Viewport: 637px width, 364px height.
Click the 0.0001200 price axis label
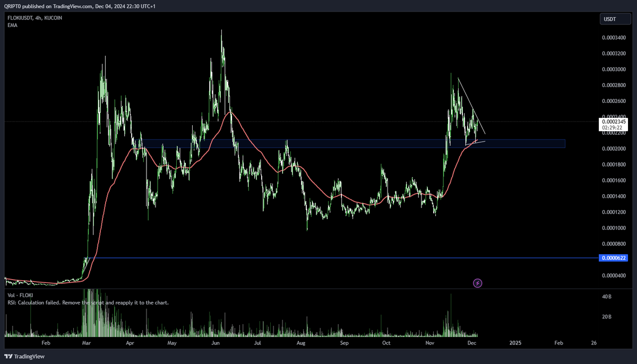click(x=614, y=212)
